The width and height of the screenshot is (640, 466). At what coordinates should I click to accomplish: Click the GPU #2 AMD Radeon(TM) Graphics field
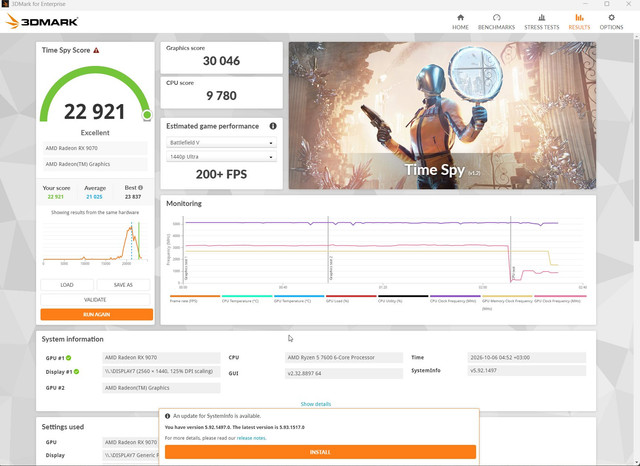[x=161, y=388]
